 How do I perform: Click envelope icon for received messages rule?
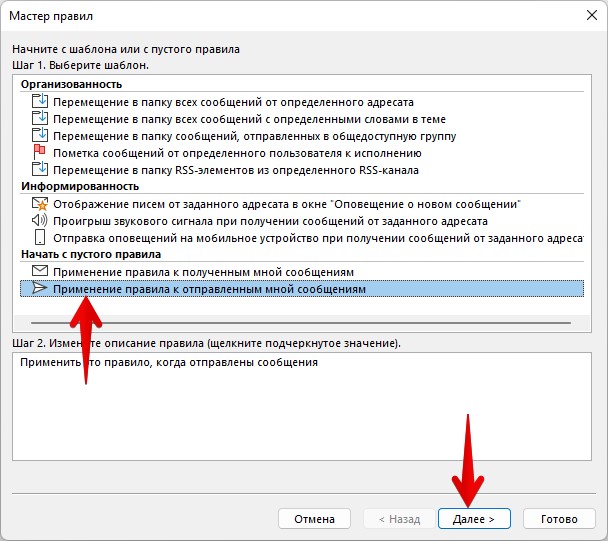(40, 271)
